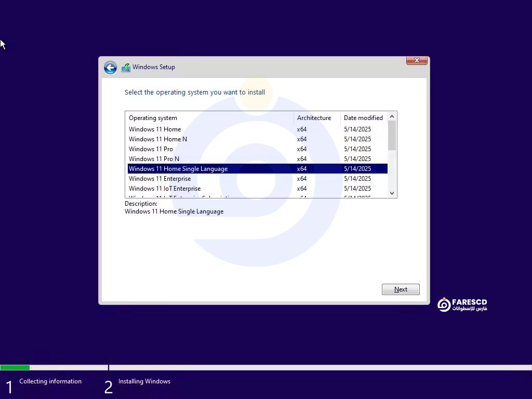
Task: Click the 5/14/2025 date in Windows 11 Pro row
Action: [x=357, y=149]
